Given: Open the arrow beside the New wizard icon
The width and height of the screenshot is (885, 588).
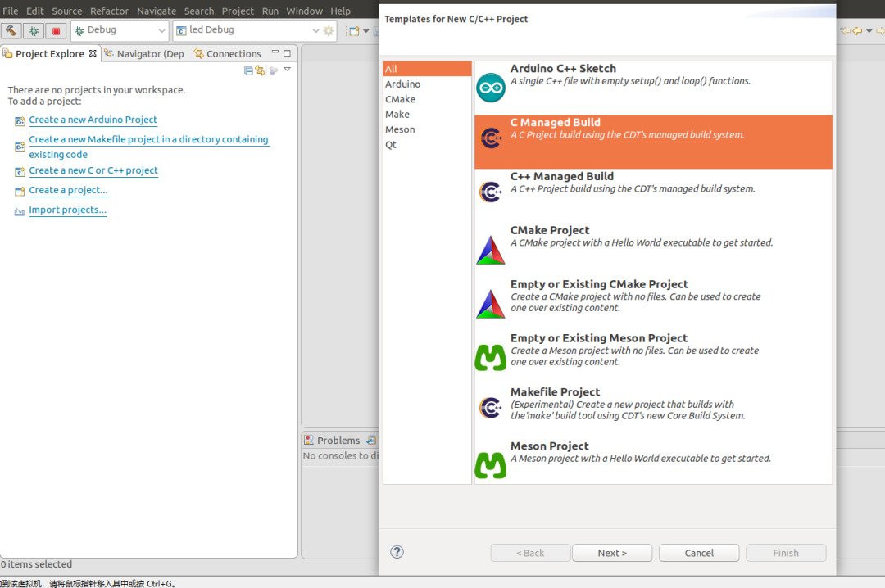Looking at the screenshot, I should [x=365, y=31].
